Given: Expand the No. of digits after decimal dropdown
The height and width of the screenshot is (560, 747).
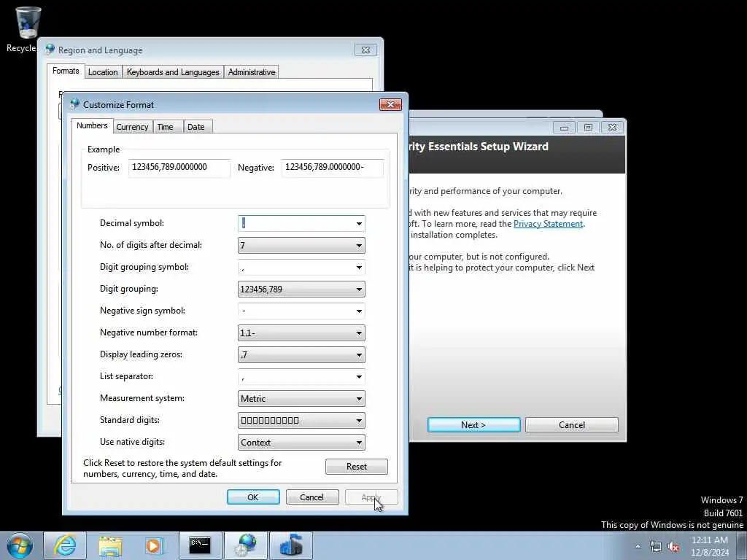Looking at the screenshot, I should [359, 245].
